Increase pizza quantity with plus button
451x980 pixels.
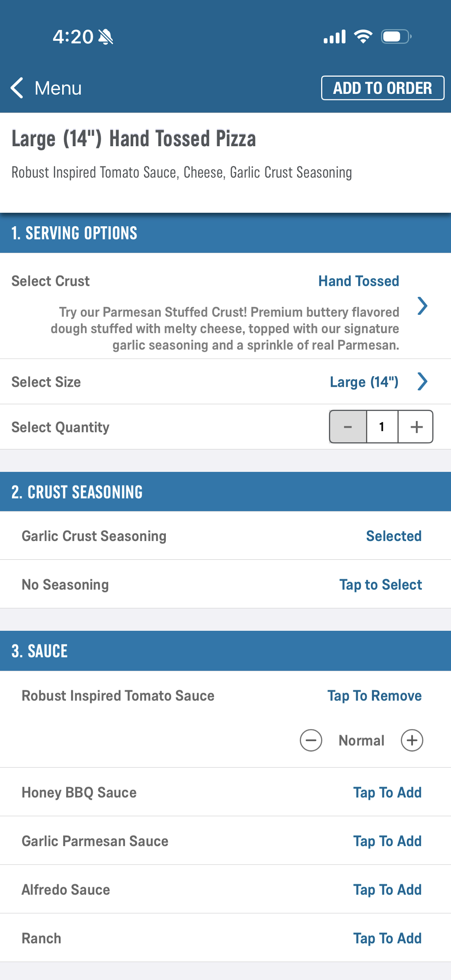[416, 427]
